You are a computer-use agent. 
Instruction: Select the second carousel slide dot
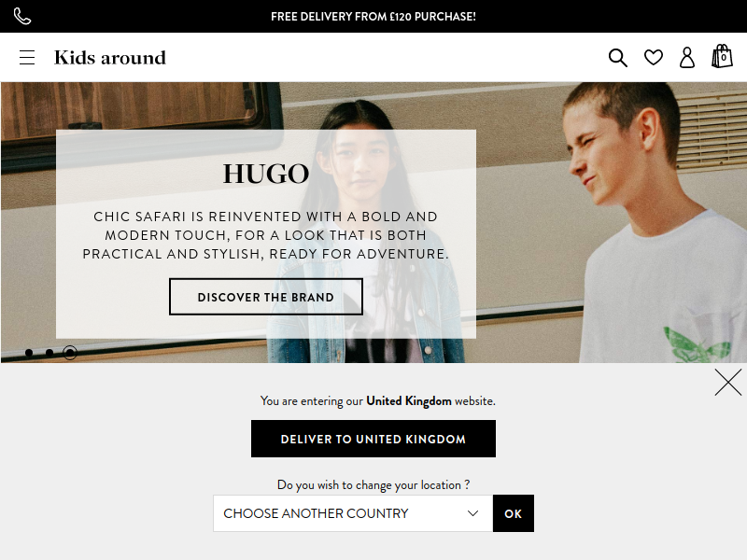pyautogui.click(x=49, y=353)
